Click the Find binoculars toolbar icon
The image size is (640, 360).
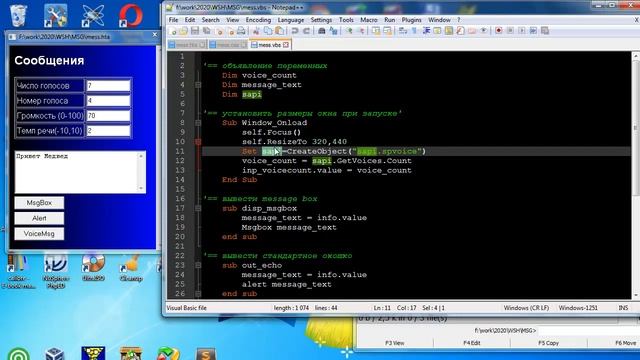pyautogui.click(x=322, y=31)
